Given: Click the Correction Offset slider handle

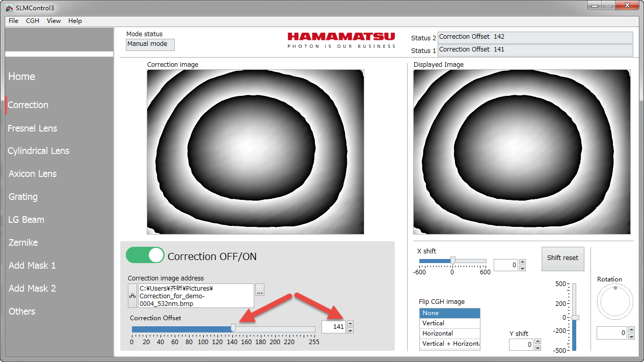Looking at the screenshot, I should (233, 329).
